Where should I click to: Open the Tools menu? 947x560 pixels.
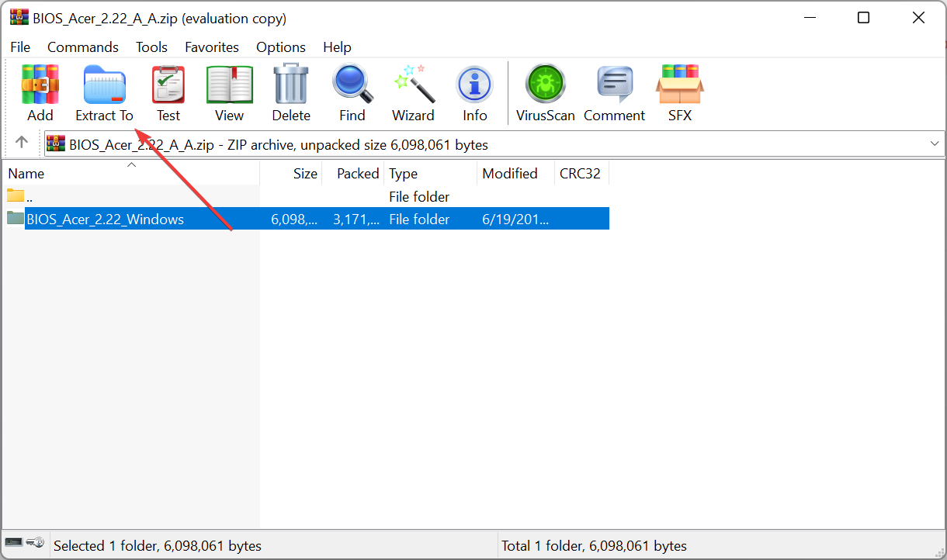(x=151, y=47)
